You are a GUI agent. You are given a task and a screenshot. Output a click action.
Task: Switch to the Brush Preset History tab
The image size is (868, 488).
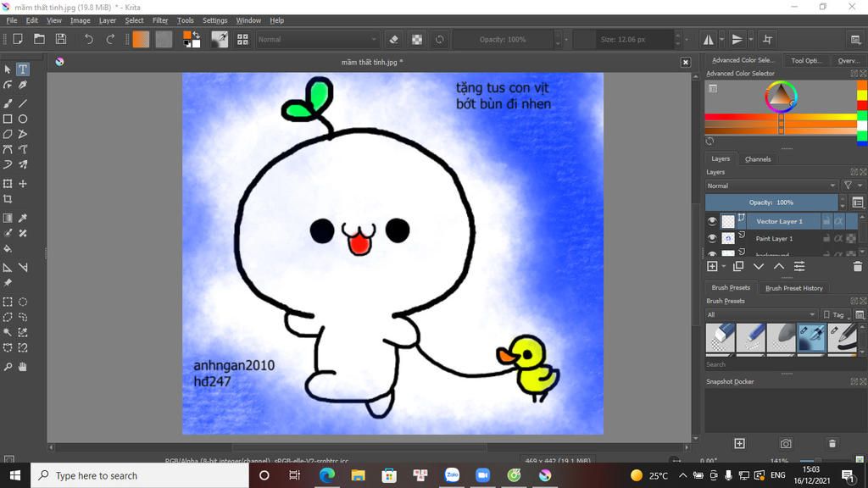tap(793, 288)
